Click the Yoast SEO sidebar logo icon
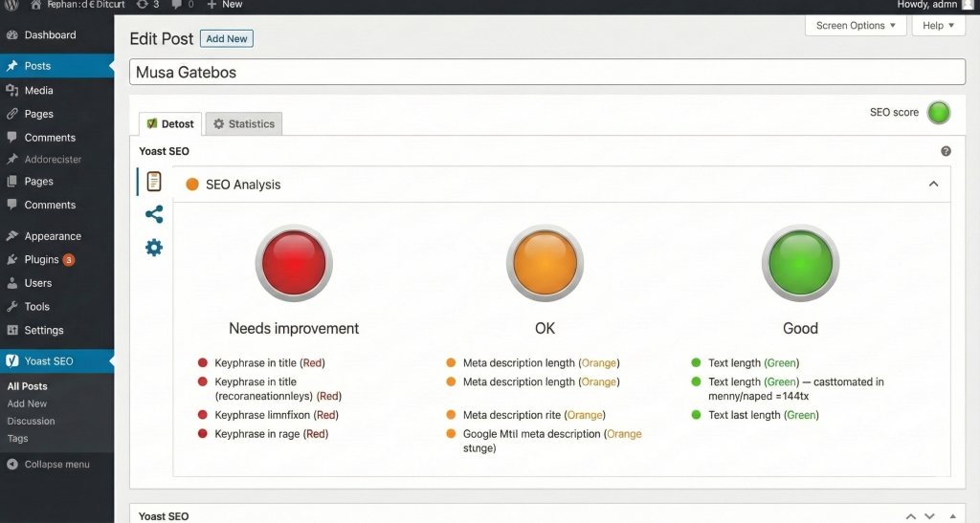The height and width of the screenshot is (523, 980). (11, 360)
